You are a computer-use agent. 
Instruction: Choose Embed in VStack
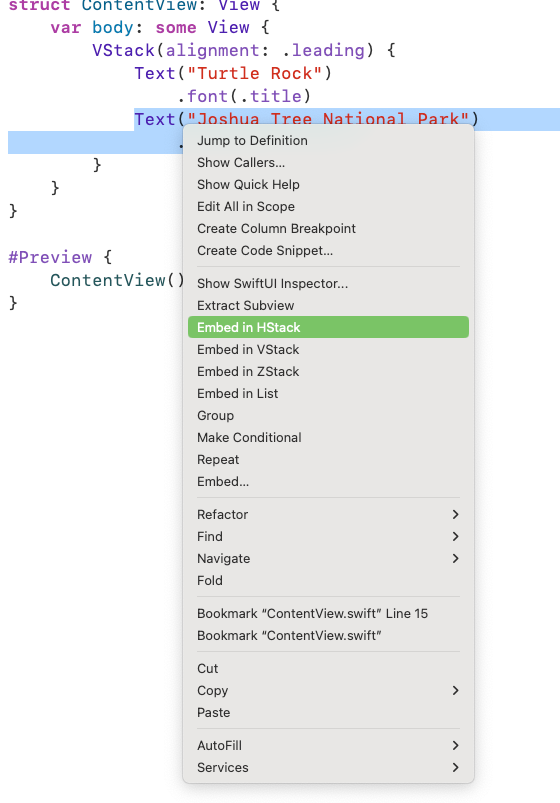pos(328,349)
